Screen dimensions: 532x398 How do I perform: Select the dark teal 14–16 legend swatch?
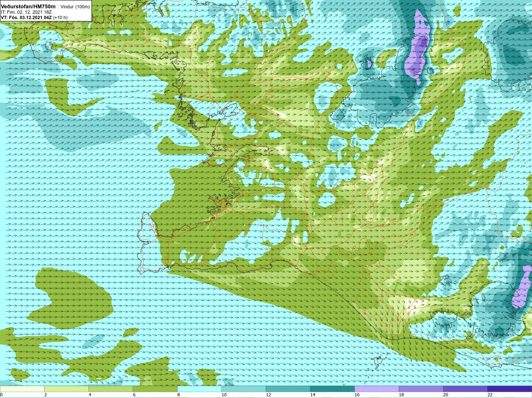[x=332, y=389]
